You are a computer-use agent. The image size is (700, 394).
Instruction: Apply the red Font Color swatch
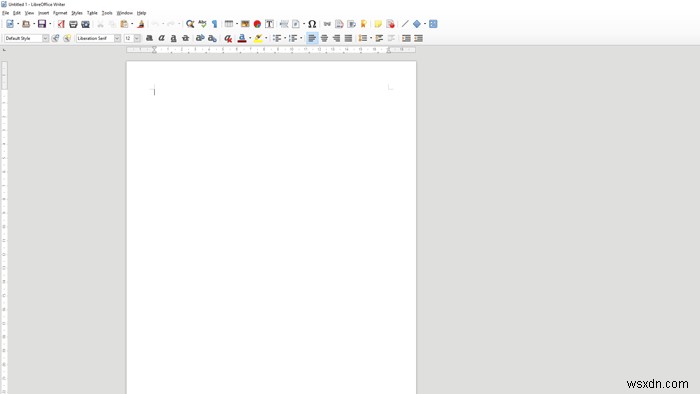[242, 38]
